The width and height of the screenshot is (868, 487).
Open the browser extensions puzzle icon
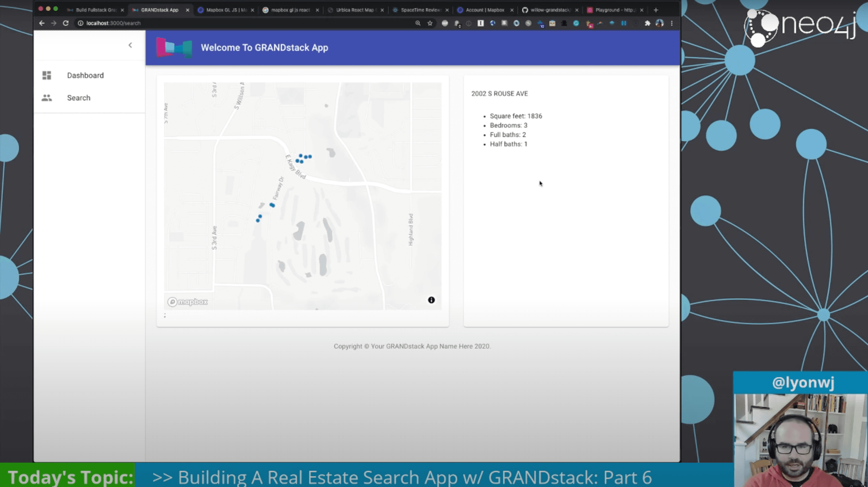click(x=647, y=23)
